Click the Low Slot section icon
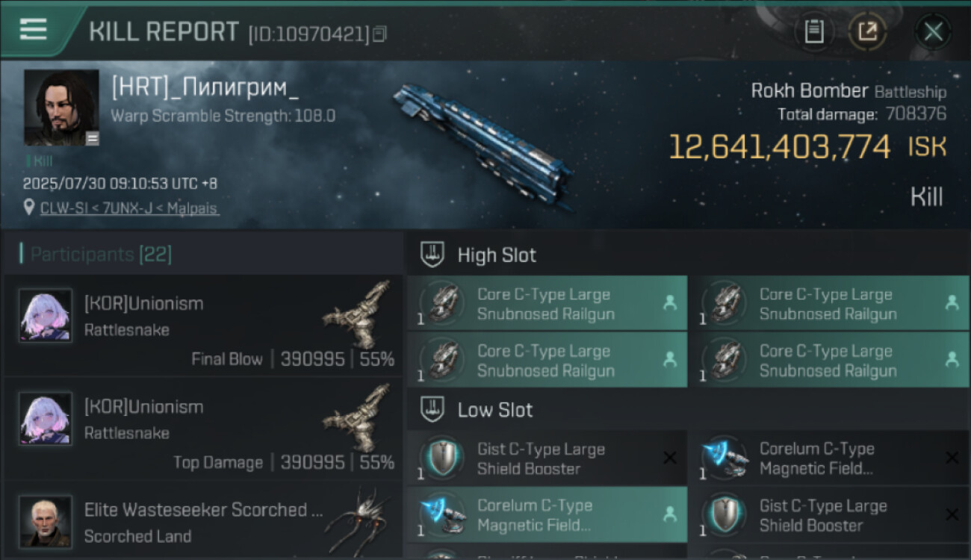This screenshot has height=560, width=971. tap(433, 409)
